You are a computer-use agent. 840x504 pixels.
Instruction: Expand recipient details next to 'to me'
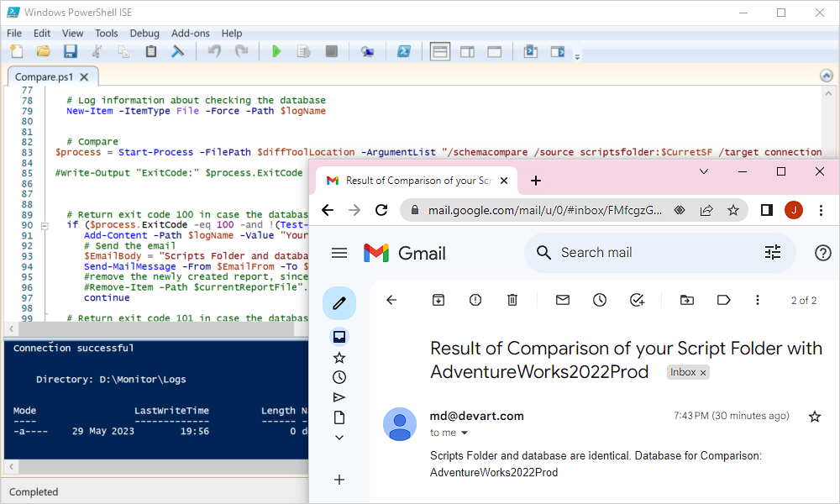(x=465, y=433)
